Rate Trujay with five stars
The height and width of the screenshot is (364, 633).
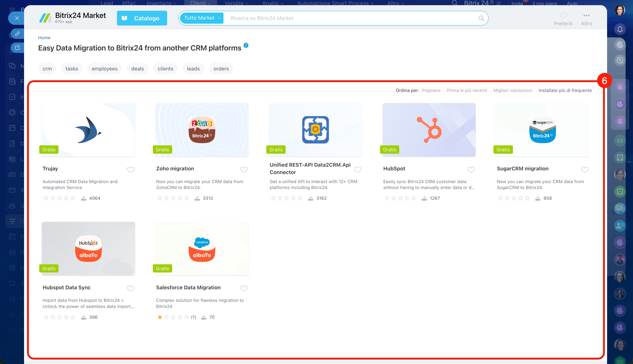pyautogui.click(x=73, y=198)
